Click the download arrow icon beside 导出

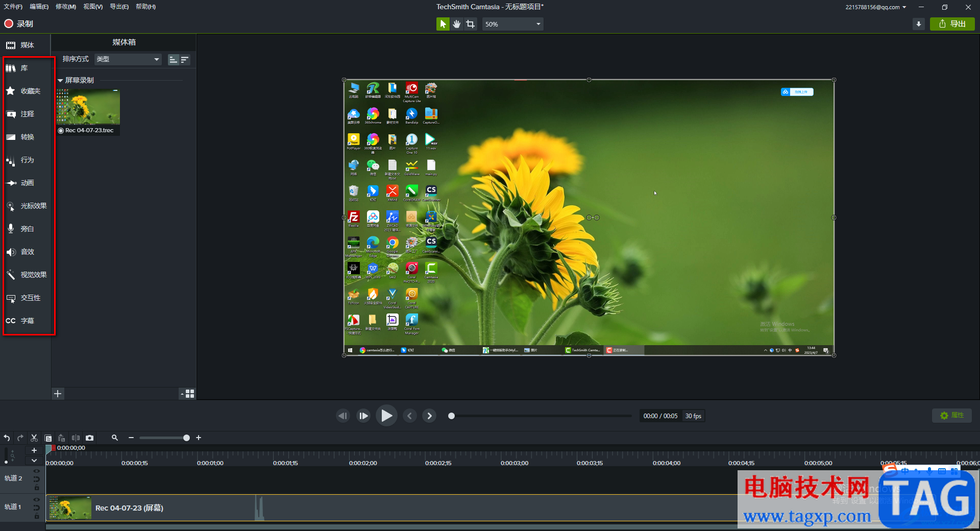point(919,24)
